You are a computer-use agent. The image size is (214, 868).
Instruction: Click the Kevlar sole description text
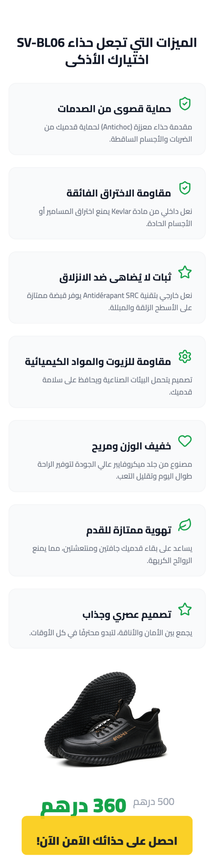115,217
